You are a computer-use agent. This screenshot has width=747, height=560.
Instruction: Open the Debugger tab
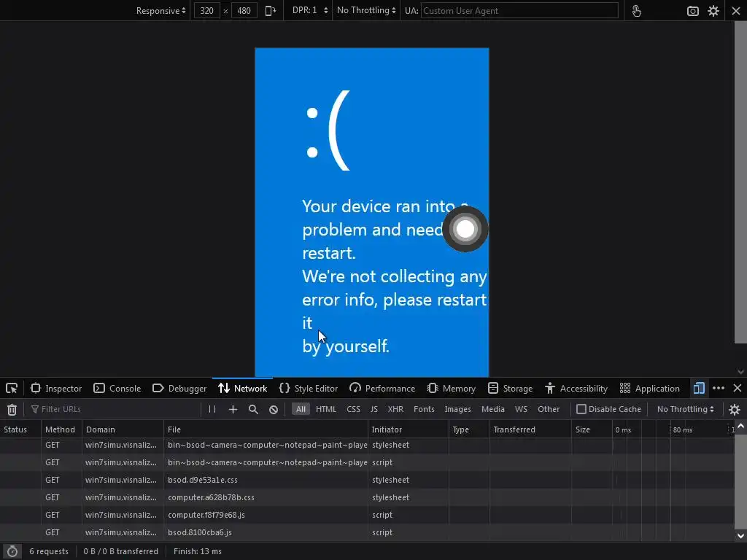(179, 389)
